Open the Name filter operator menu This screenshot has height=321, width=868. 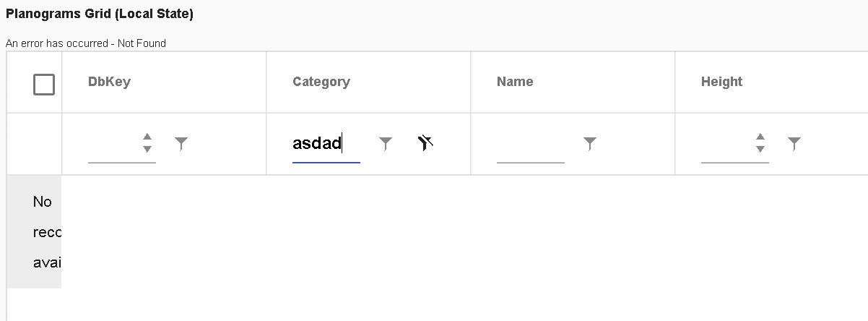click(590, 144)
